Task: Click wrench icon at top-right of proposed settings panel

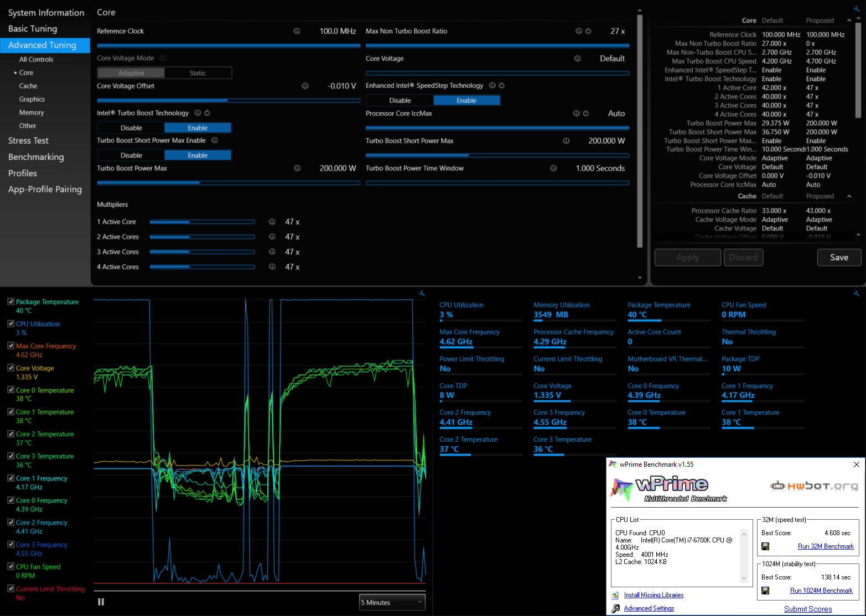Action: pyautogui.click(x=857, y=9)
